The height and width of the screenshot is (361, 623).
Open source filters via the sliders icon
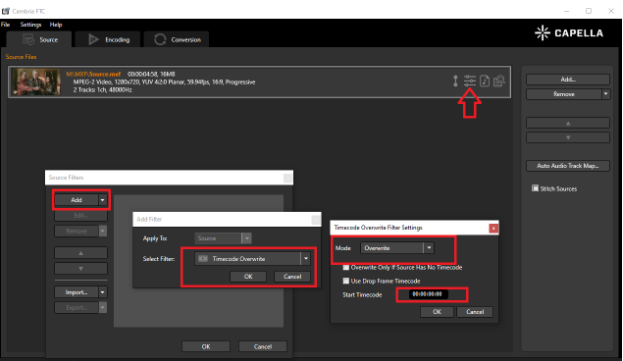(x=470, y=81)
